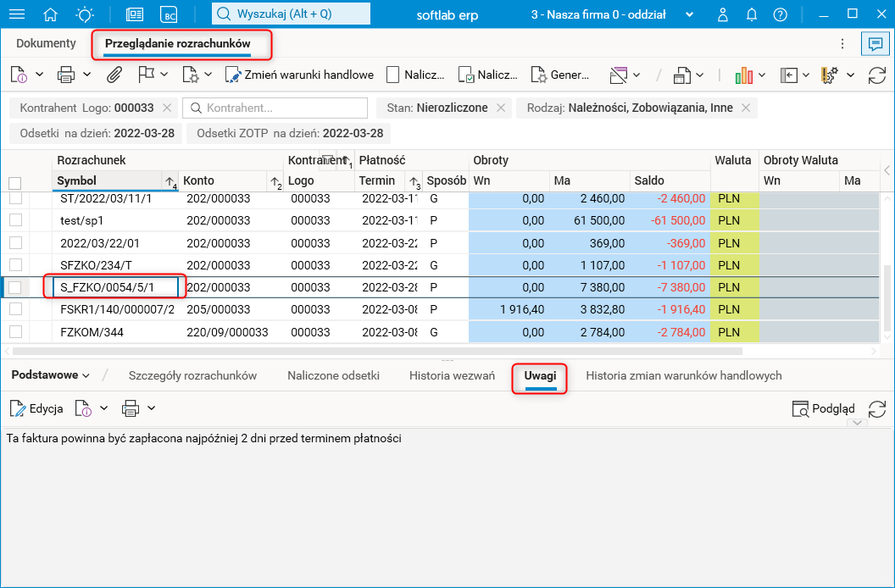Toggle the select-all header checkbox
This screenshot has width=895, height=588.
(14, 183)
